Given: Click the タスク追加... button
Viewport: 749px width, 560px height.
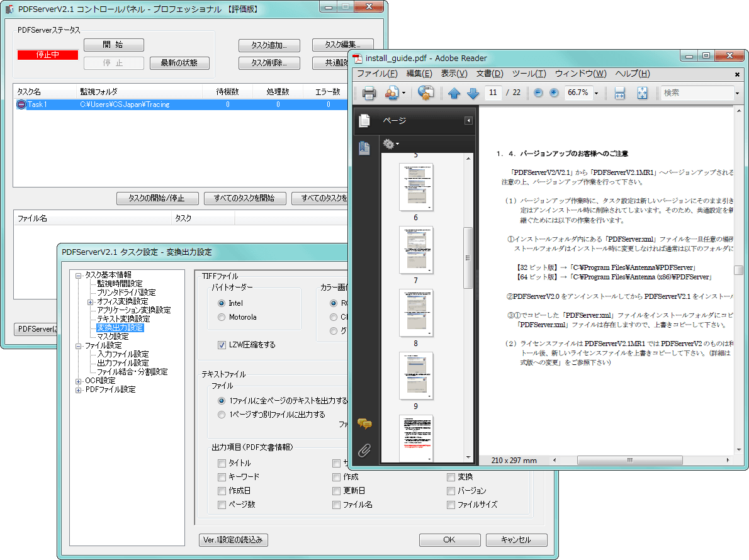Looking at the screenshot, I should coord(269,45).
